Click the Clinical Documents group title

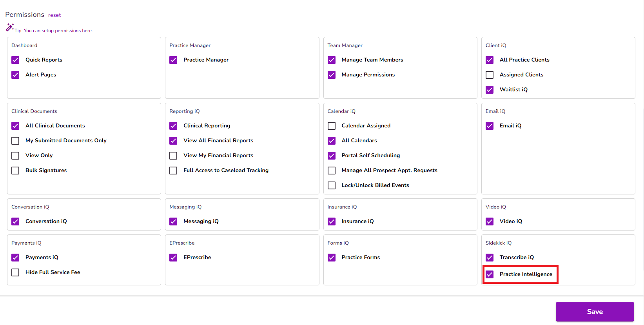pos(34,111)
